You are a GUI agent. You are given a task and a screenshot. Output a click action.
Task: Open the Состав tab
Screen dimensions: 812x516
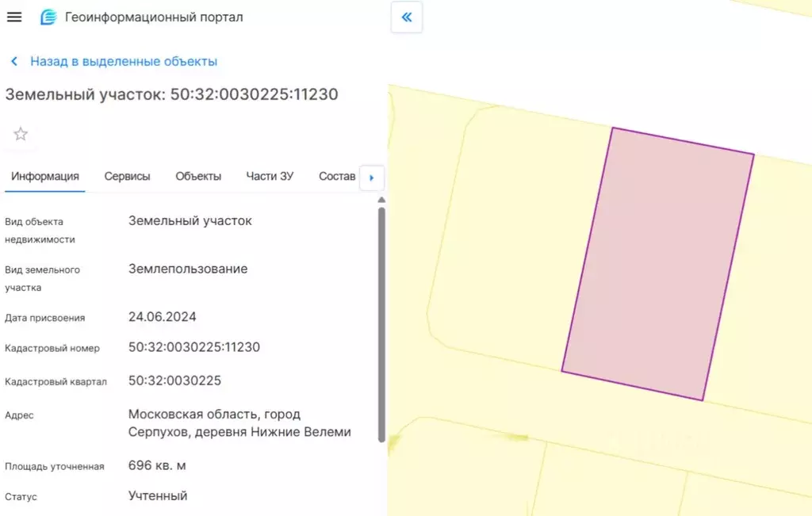pos(337,176)
